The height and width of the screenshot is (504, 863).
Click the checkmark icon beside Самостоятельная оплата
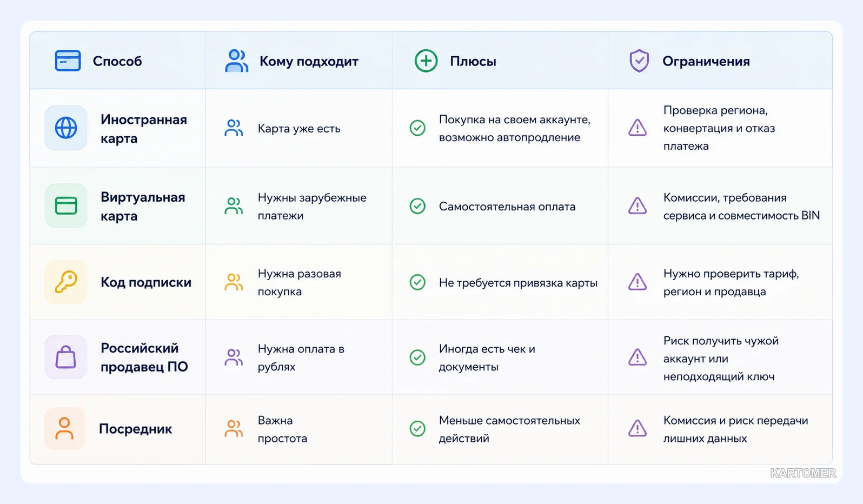[x=417, y=206]
